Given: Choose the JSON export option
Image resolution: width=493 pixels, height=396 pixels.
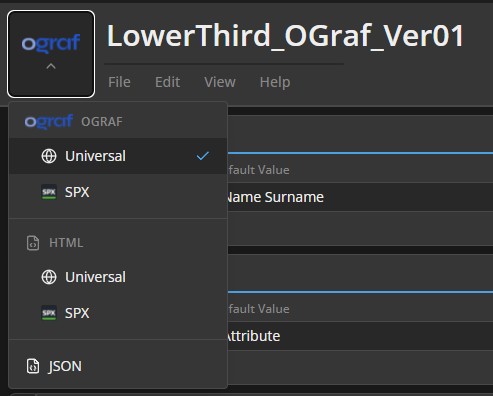Looking at the screenshot, I should pos(118,366).
